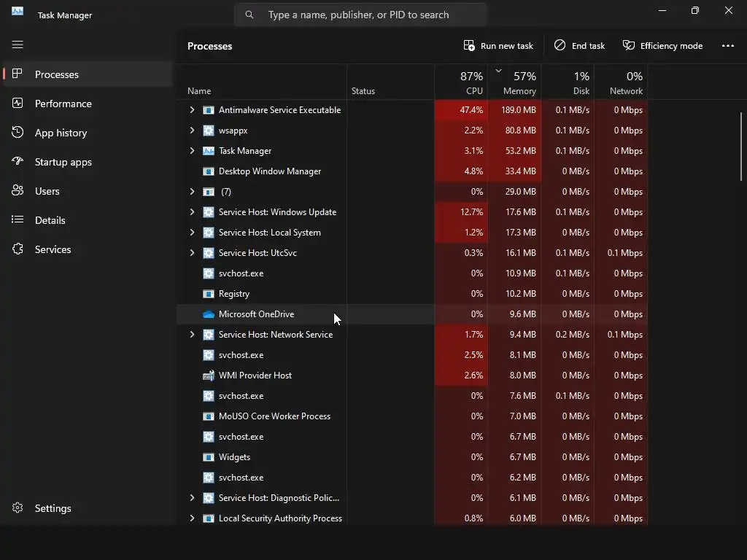Viewport: 747px width, 560px height.
Task: Sort by the CPU column header
Action: click(x=461, y=82)
